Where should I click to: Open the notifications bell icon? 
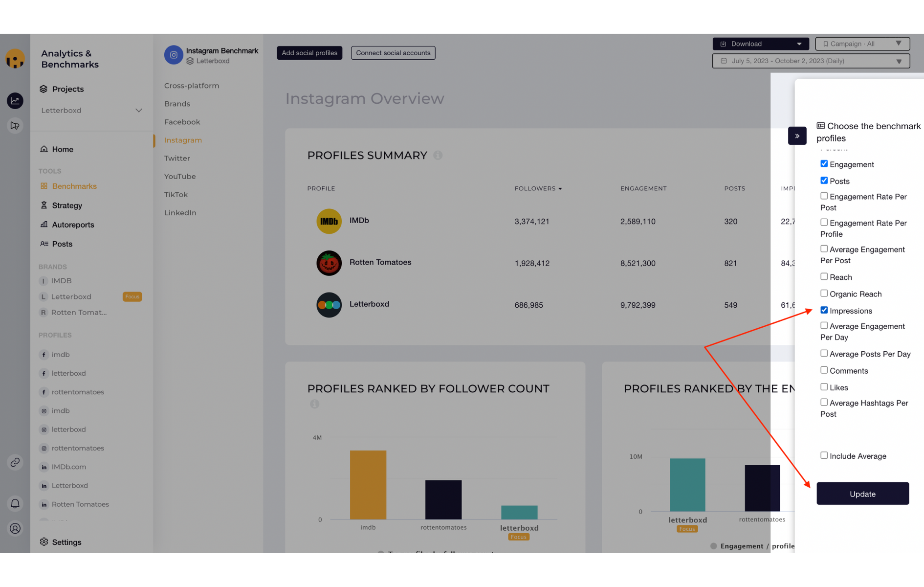[15, 503]
